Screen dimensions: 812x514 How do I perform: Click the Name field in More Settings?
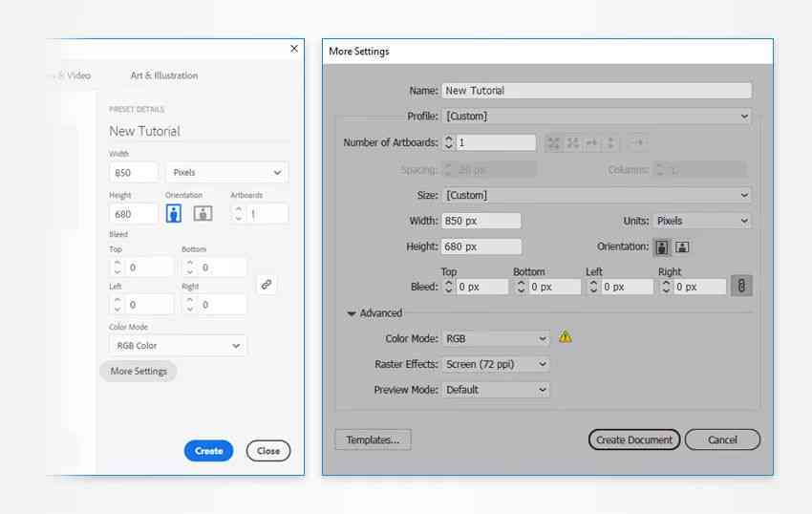[x=596, y=91]
